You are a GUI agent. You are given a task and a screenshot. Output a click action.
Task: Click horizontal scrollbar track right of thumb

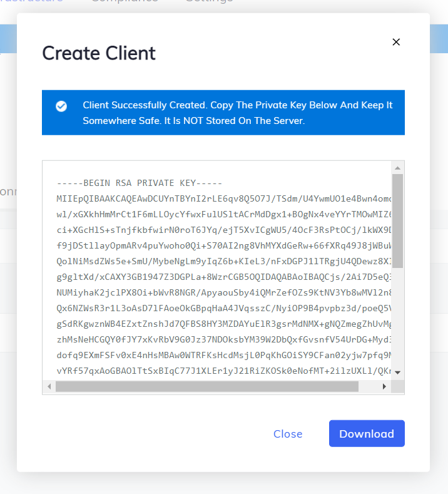point(369,387)
